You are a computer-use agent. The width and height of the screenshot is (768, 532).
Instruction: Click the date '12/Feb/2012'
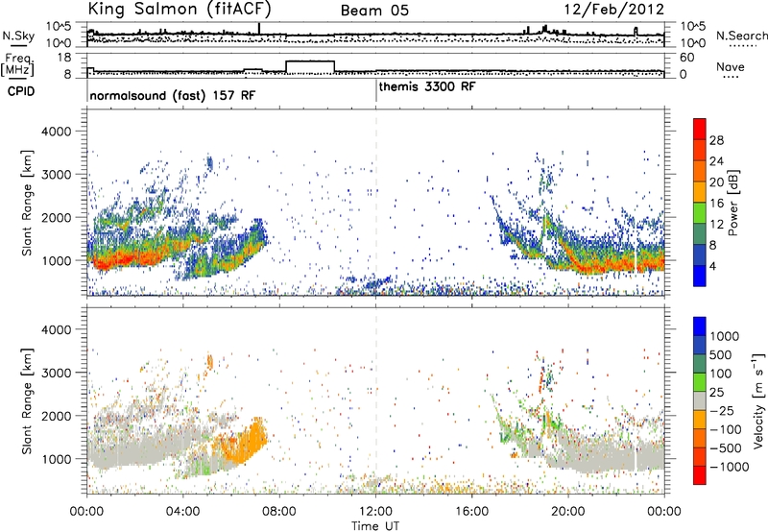613,10
